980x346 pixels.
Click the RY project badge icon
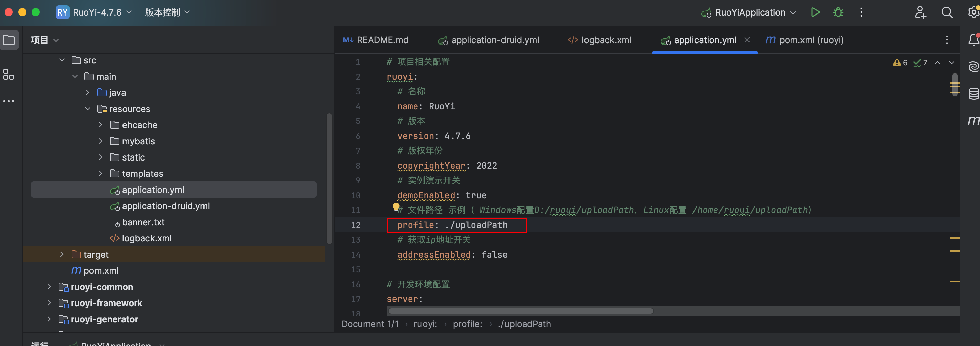coord(62,12)
